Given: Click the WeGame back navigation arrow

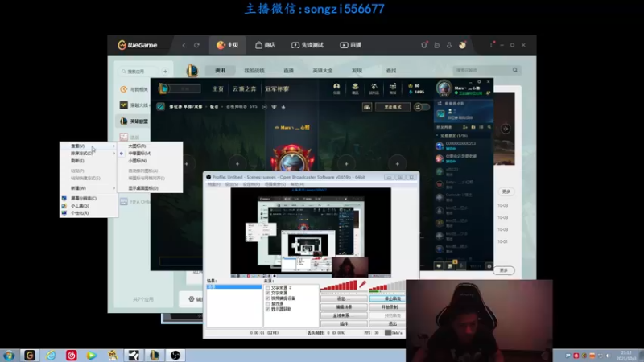Looking at the screenshot, I should [x=184, y=45].
